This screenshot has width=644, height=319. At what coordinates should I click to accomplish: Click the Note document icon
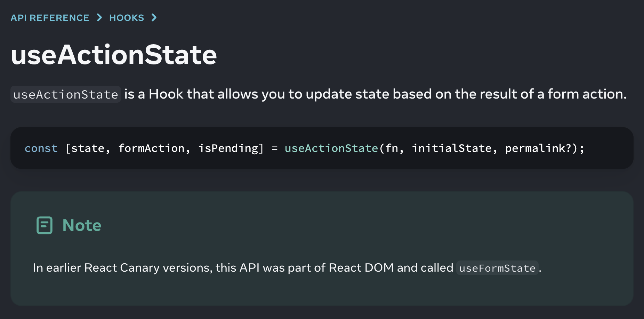coord(45,225)
